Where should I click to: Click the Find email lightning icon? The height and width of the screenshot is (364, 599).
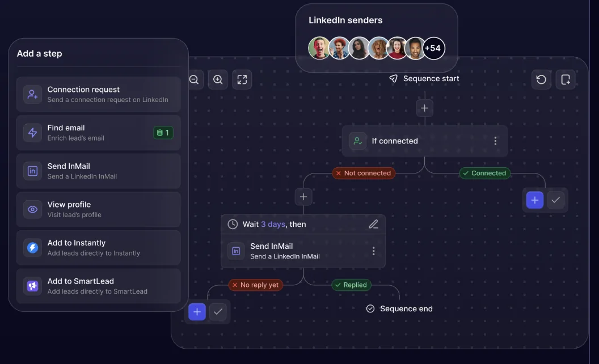click(x=32, y=133)
